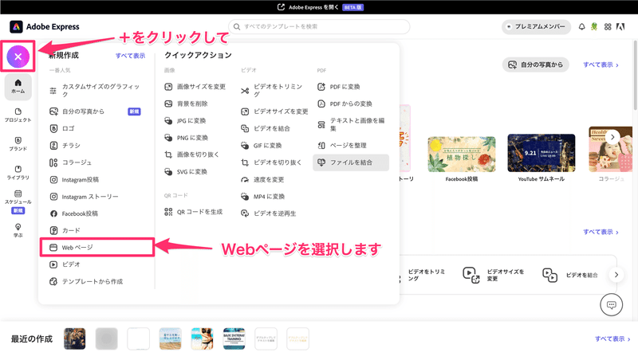Click the ビデオを結合 card in the background row

tap(570, 275)
